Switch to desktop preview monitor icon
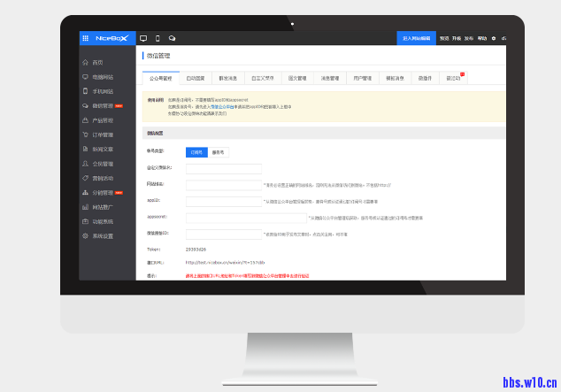This screenshot has width=561, height=392. click(x=143, y=38)
